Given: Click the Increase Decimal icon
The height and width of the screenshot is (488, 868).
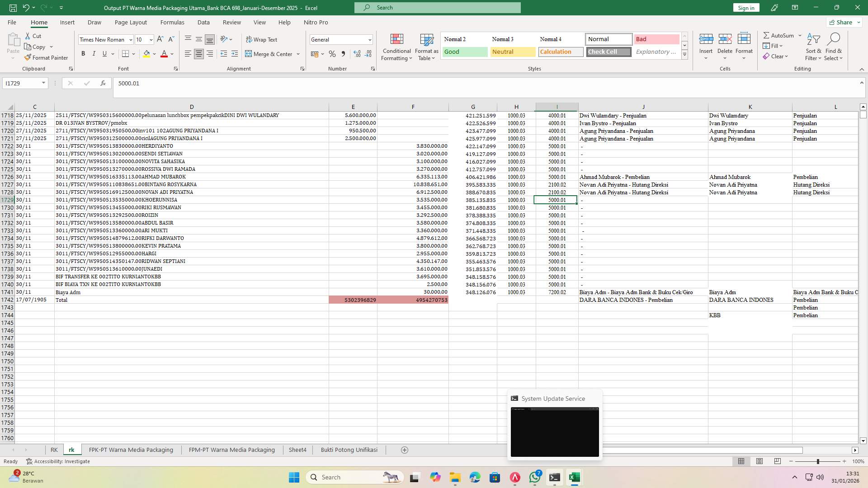Looking at the screenshot, I should [357, 54].
